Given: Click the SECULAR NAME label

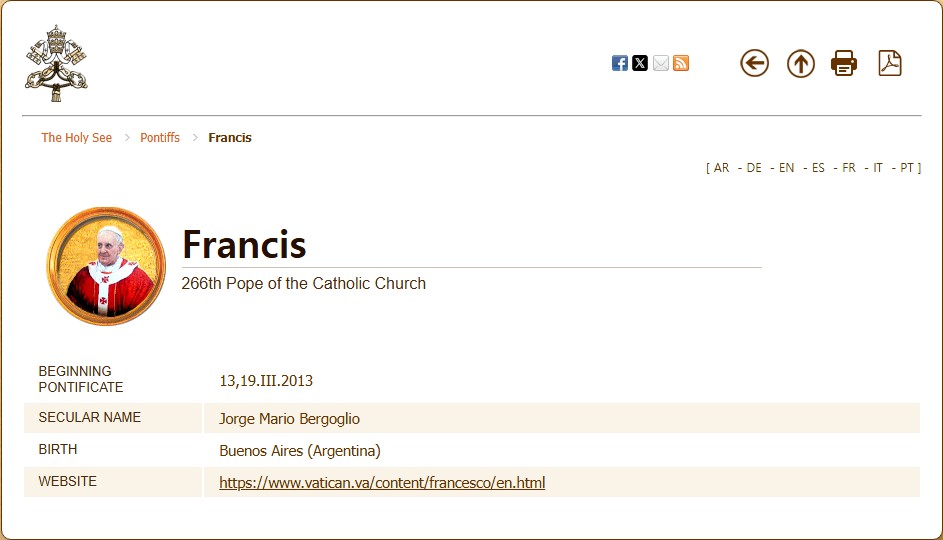Looking at the screenshot, I should (x=90, y=417).
